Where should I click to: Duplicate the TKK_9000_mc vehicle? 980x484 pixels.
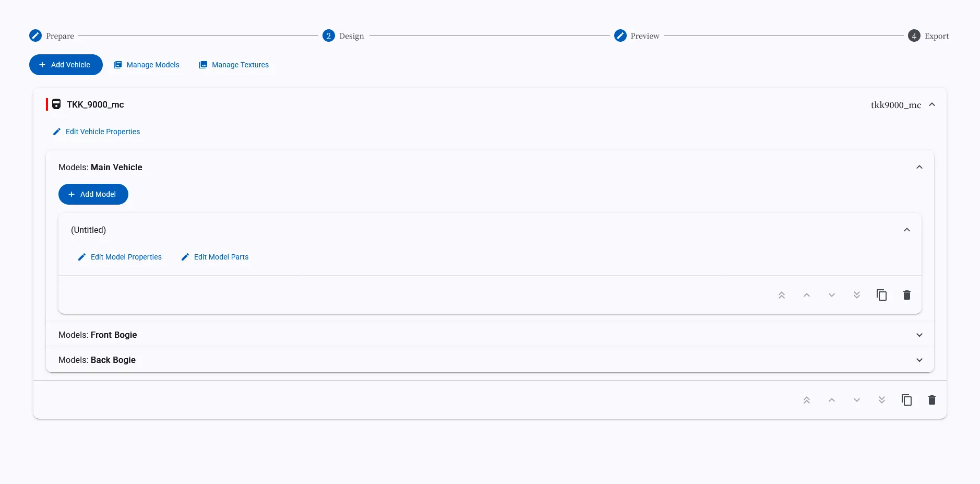906,400
